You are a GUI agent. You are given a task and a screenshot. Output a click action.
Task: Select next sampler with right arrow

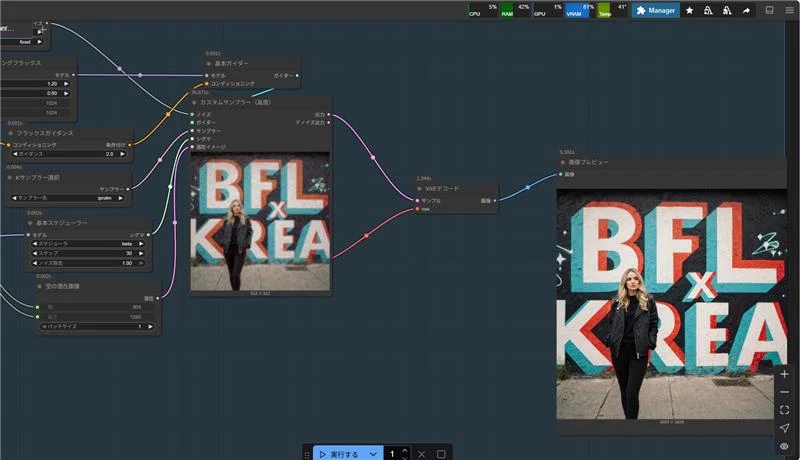pos(121,198)
